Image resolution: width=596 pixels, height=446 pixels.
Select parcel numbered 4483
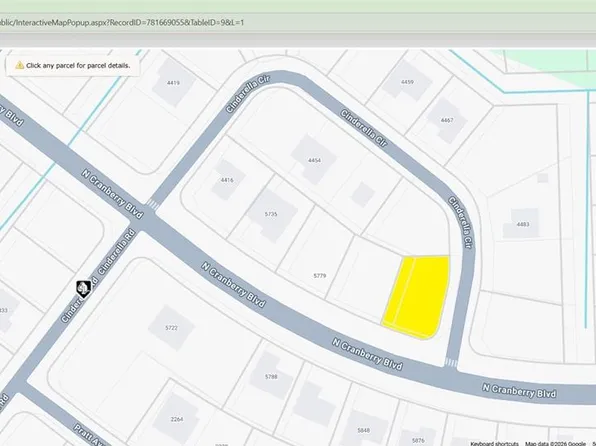[x=523, y=224]
